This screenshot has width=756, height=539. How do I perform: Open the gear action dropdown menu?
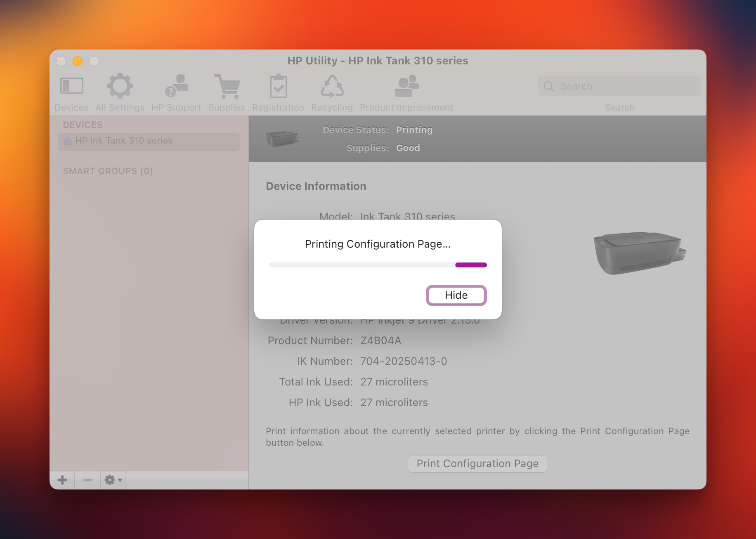113,480
